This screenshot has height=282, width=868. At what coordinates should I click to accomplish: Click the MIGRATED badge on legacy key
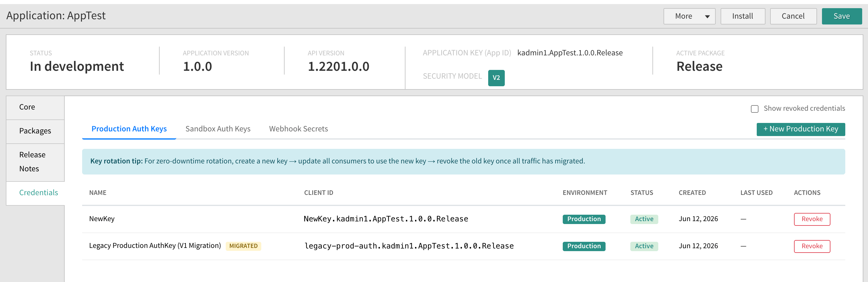coord(243,246)
